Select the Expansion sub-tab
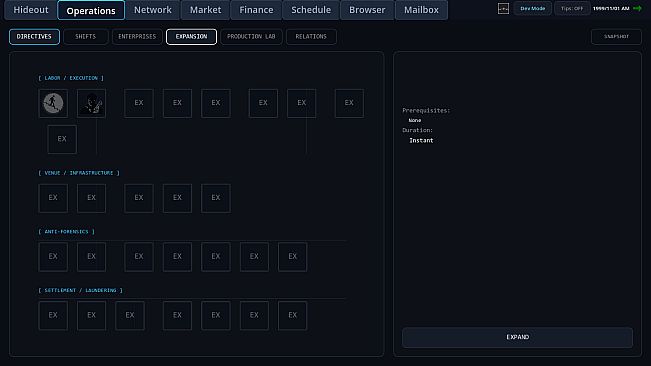 click(x=191, y=37)
